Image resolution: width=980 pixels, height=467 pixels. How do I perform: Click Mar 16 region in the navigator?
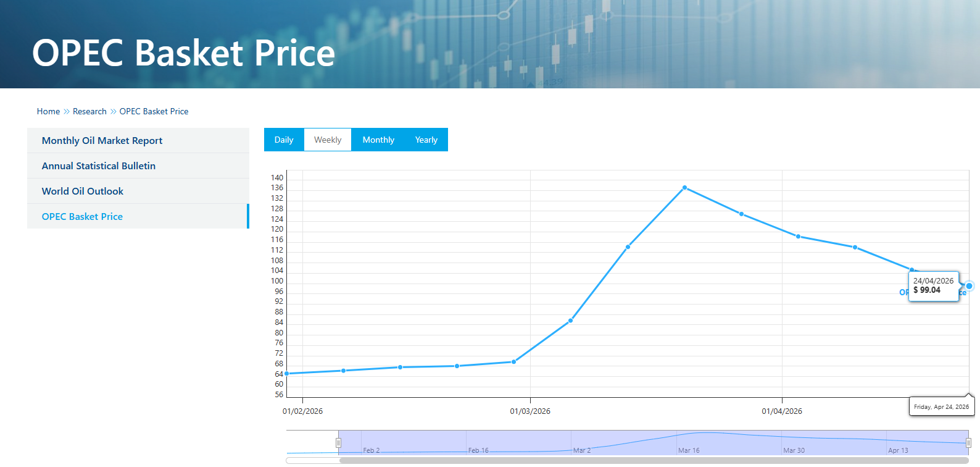pos(689,444)
